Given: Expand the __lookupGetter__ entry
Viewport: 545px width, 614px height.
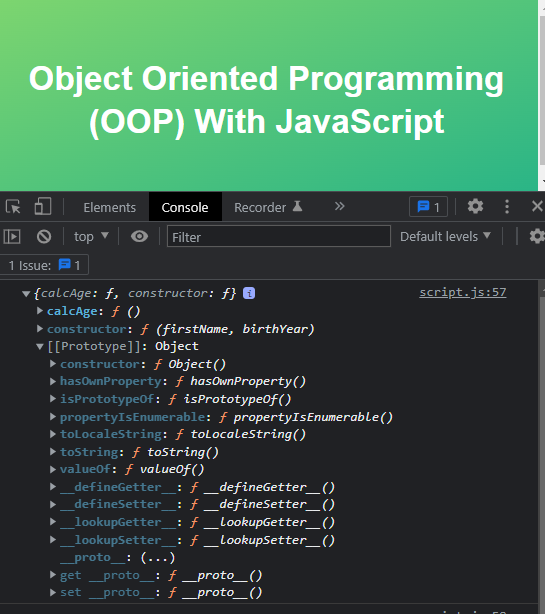Looking at the screenshot, I should [52, 522].
